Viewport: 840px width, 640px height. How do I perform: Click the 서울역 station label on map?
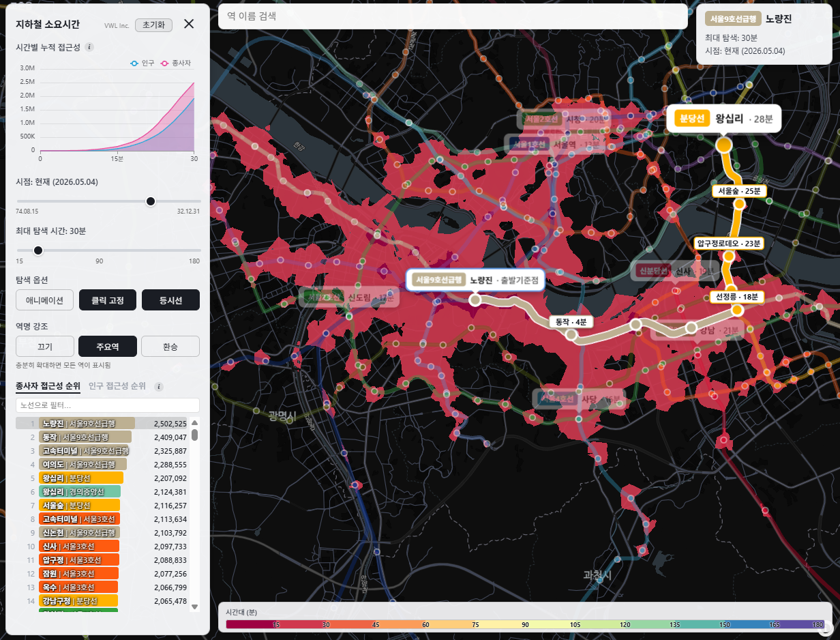pyautogui.click(x=554, y=145)
